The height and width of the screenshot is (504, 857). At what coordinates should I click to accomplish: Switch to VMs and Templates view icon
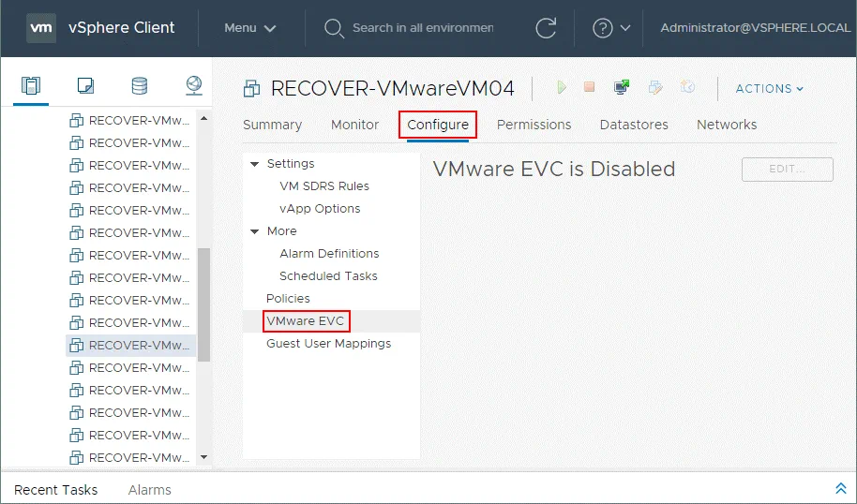coord(85,86)
